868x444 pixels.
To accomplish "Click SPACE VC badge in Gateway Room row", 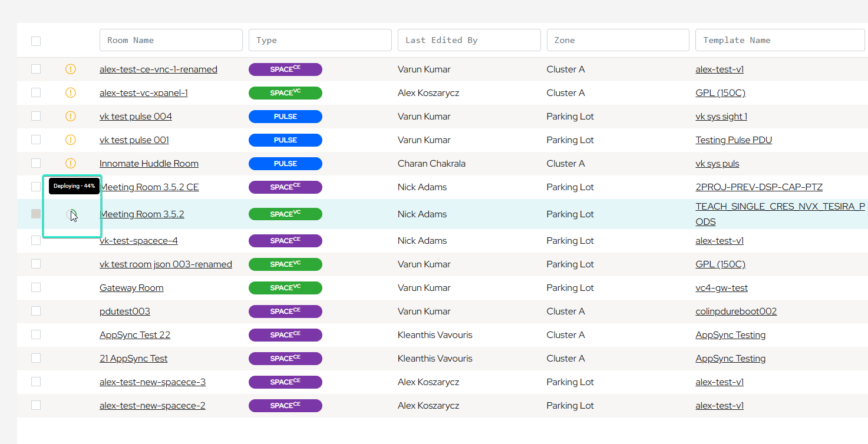I will pos(285,288).
